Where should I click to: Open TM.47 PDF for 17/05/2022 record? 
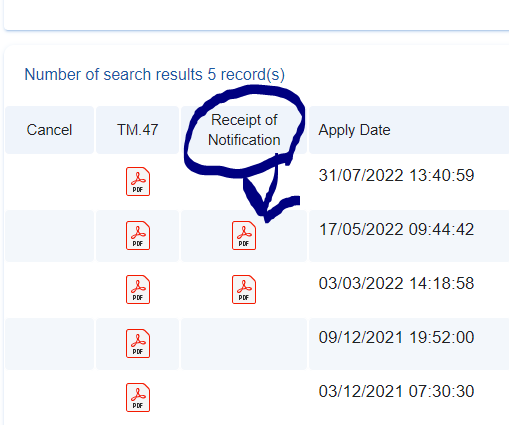pos(138,235)
